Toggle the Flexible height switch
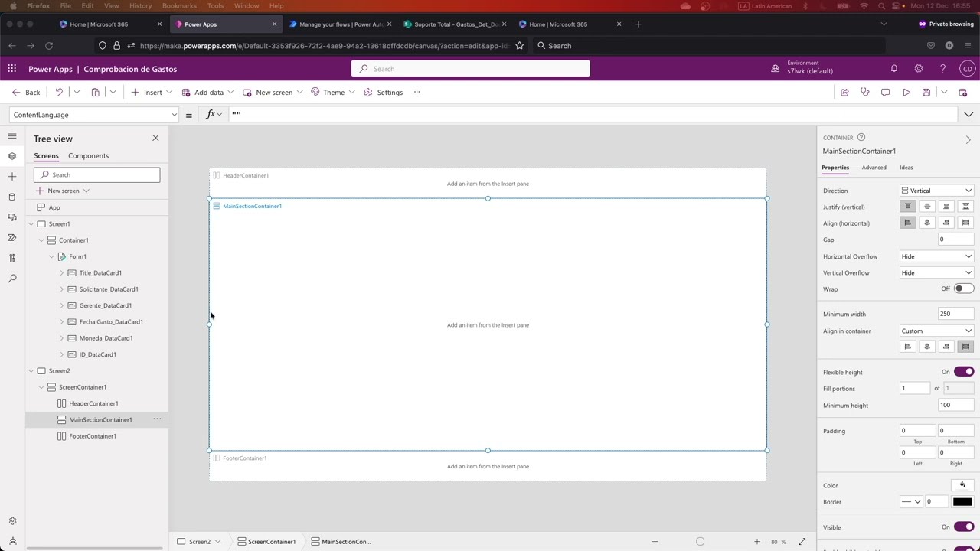Image resolution: width=980 pixels, height=551 pixels. click(x=963, y=372)
